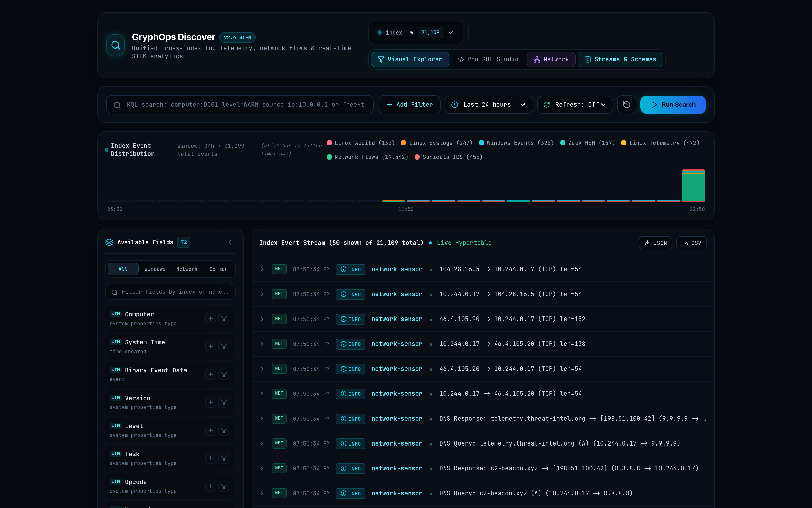Export the event stream as JSON
The height and width of the screenshot is (508, 812).
pos(655,243)
